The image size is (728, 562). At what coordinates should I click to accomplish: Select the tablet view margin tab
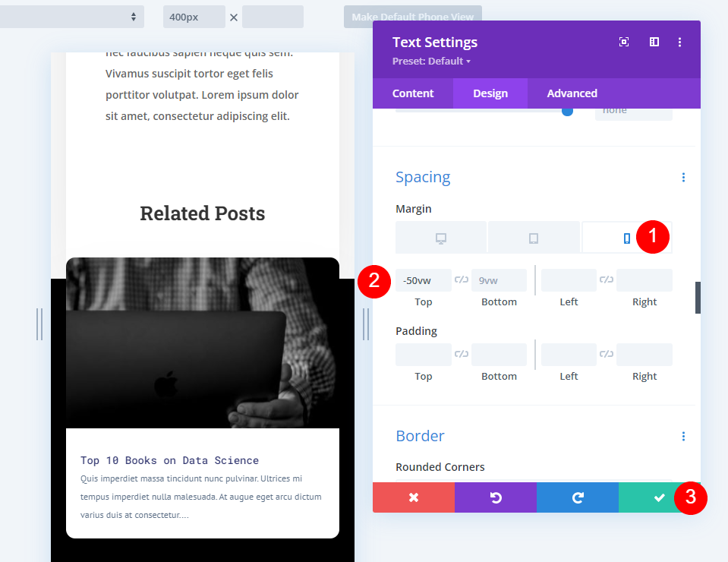tap(534, 238)
